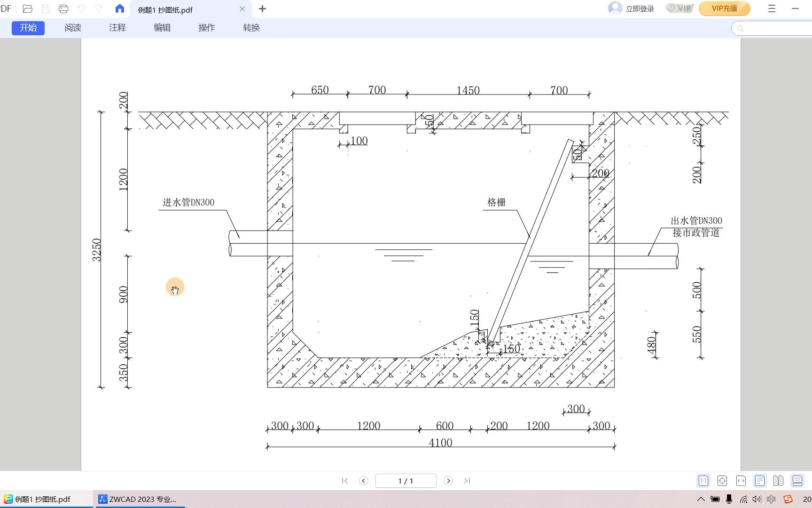
Task: Open the hamburger menu
Action: (772, 8)
